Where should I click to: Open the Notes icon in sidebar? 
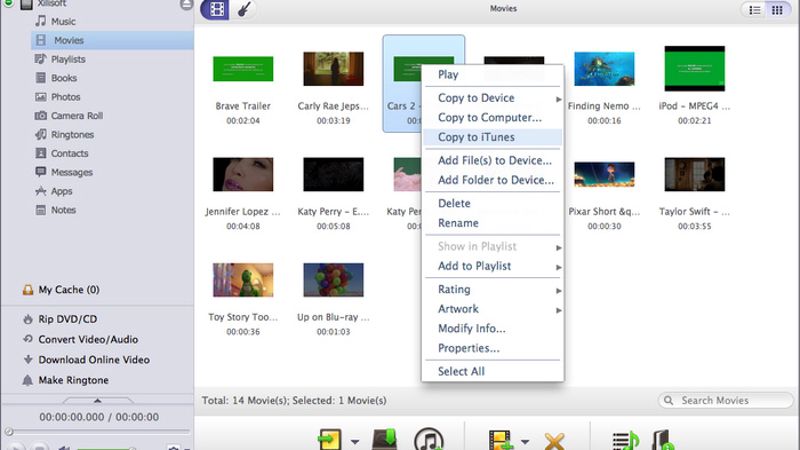[x=41, y=210]
